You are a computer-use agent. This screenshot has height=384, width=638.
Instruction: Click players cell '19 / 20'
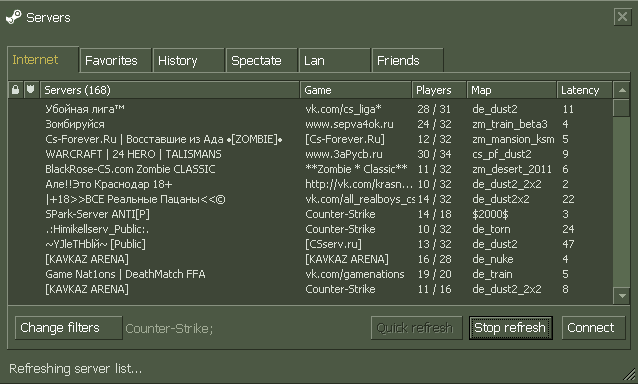(x=434, y=275)
